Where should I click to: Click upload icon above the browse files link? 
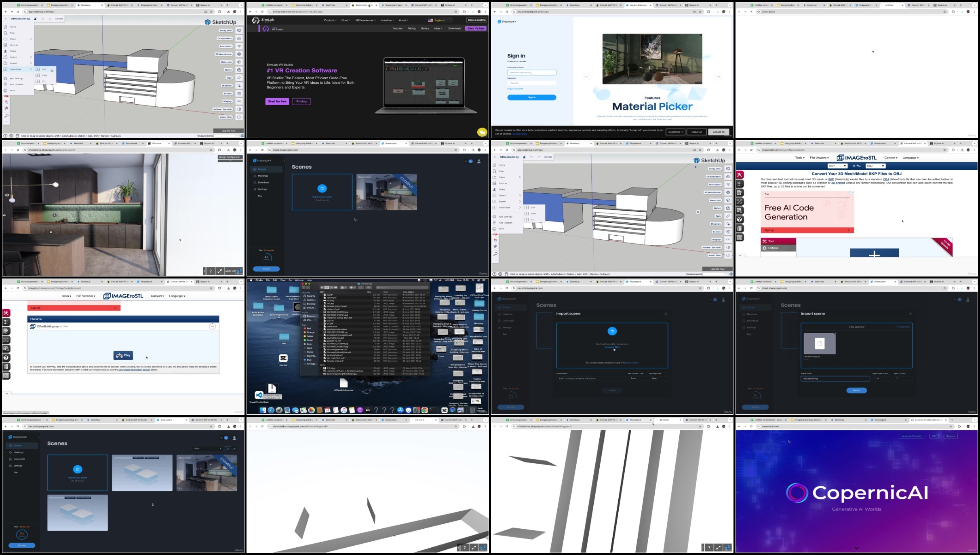point(612,331)
